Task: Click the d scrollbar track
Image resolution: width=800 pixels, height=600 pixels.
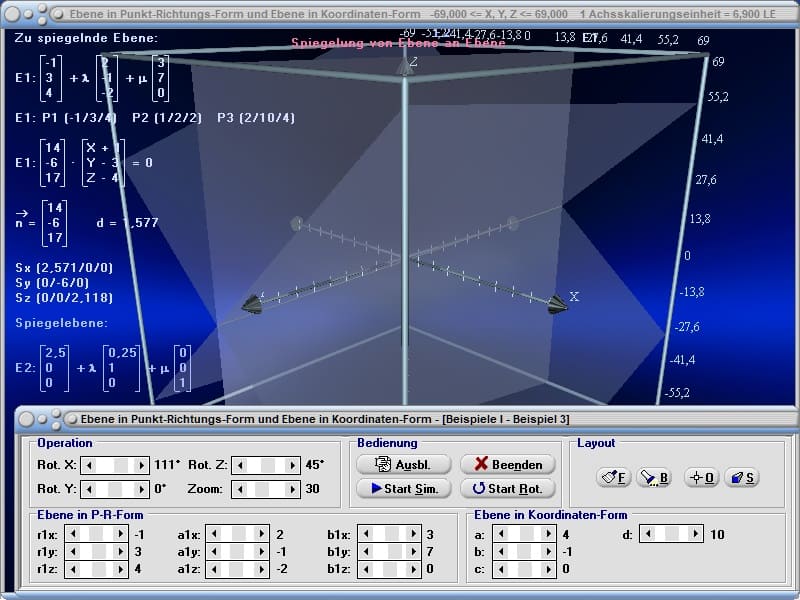Action: (671, 534)
